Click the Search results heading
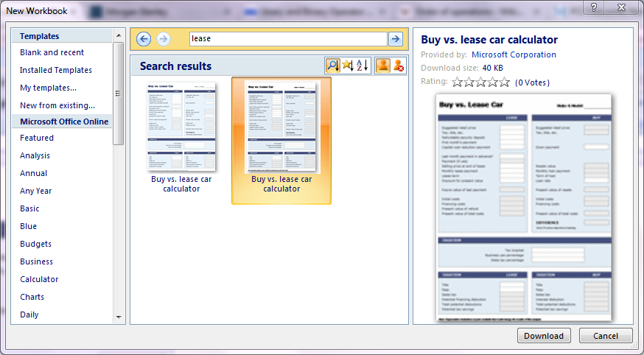This screenshot has height=355, width=644. click(x=176, y=66)
